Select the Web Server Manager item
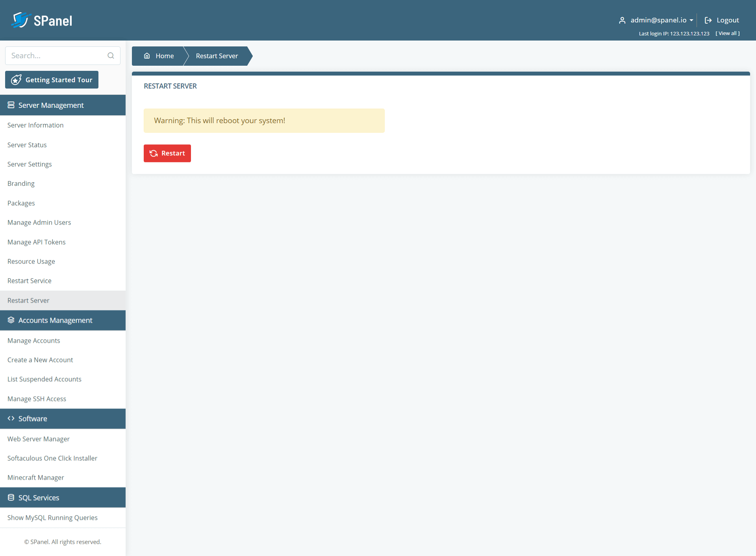The height and width of the screenshot is (556, 756). tap(37, 439)
